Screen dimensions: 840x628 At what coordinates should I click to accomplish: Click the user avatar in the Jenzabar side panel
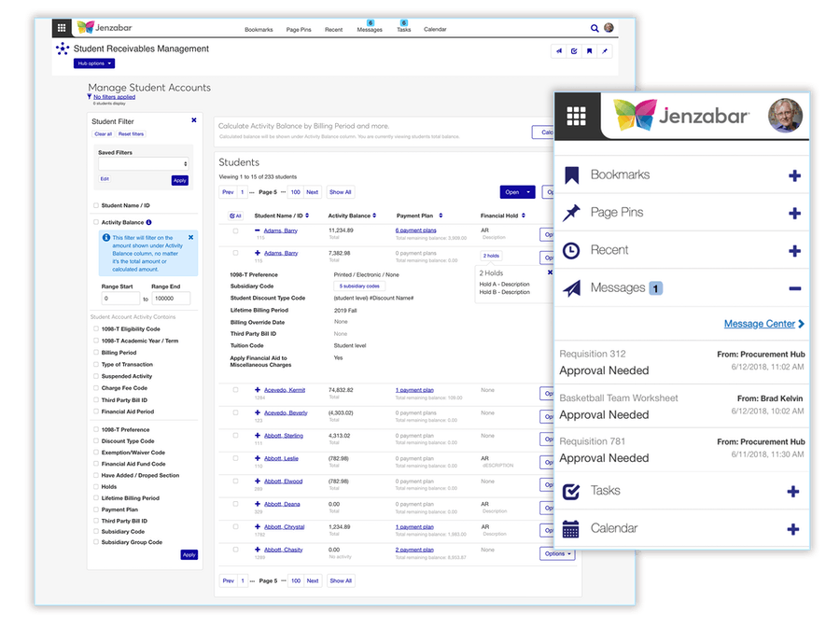[785, 115]
